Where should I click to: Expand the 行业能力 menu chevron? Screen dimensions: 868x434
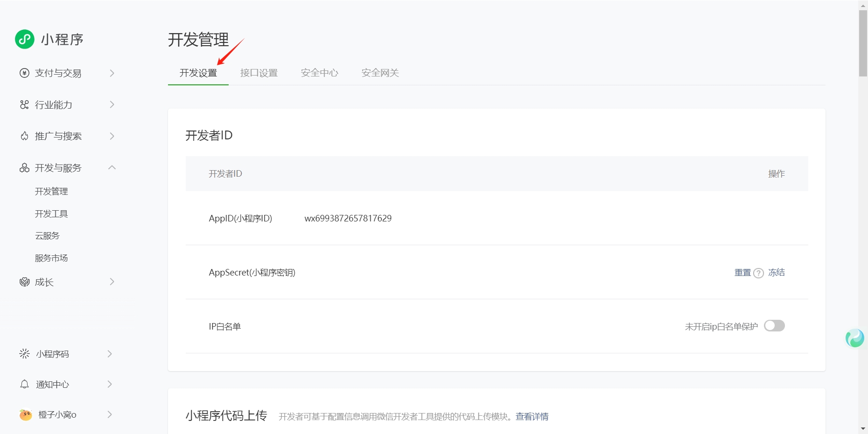coord(112,104)
